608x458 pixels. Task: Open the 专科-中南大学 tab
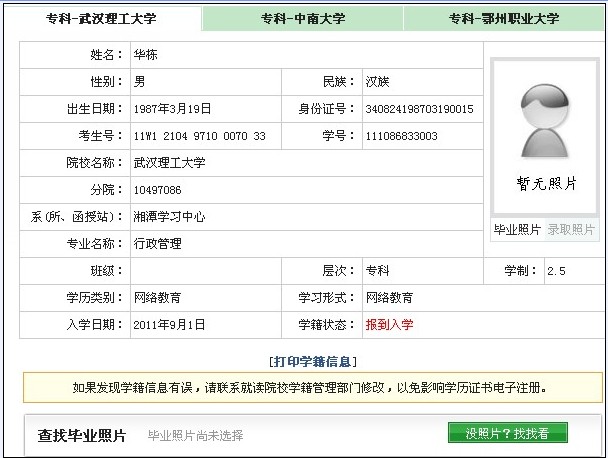click(x=303, y=18)
